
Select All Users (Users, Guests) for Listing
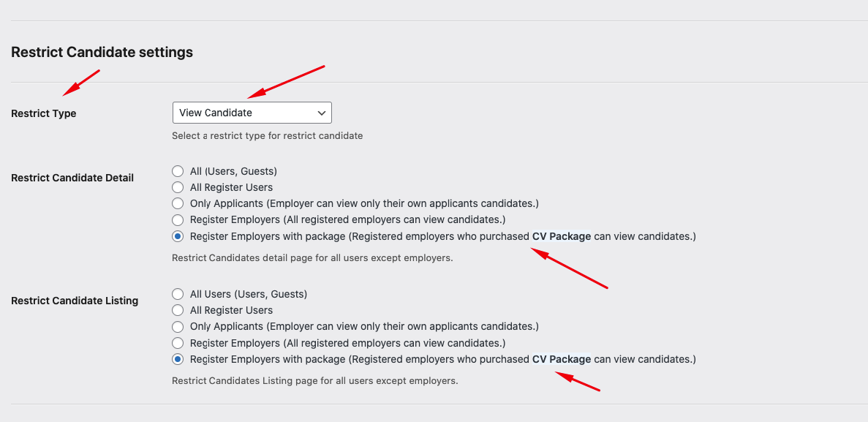[178, 294]
